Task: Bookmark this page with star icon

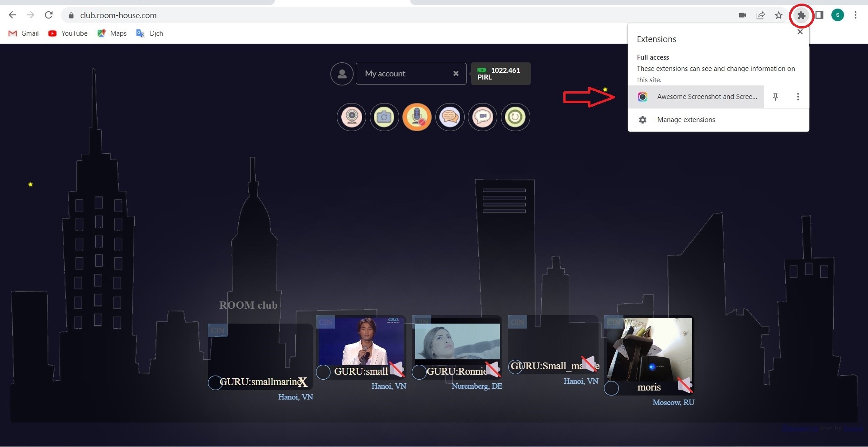Action: coord(778,15)
